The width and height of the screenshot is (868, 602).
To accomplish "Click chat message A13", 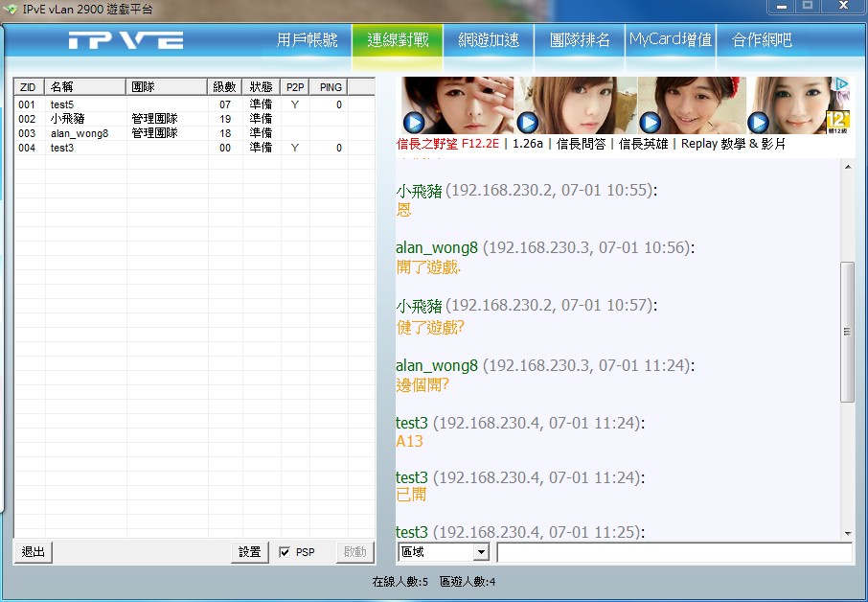I will (410, 441).
